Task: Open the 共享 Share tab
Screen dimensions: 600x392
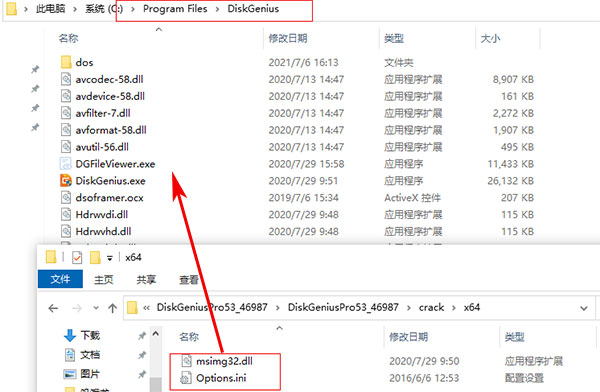Action: tap(146, 280)
